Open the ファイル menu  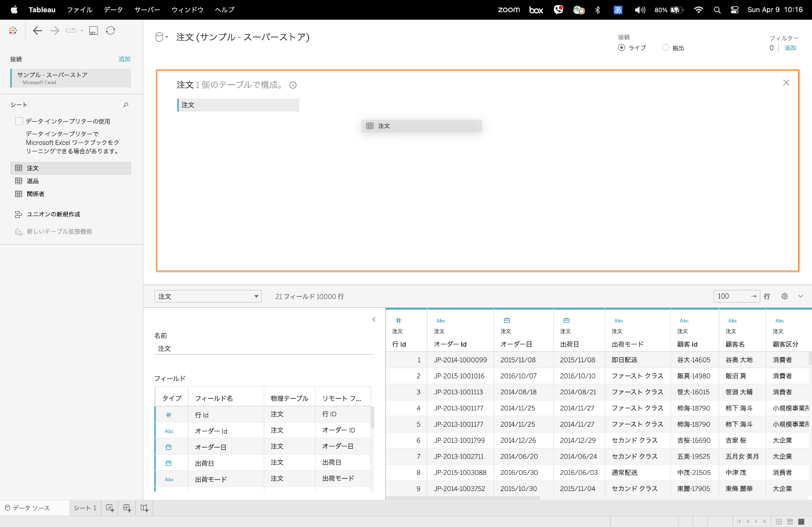click(79, 10)
